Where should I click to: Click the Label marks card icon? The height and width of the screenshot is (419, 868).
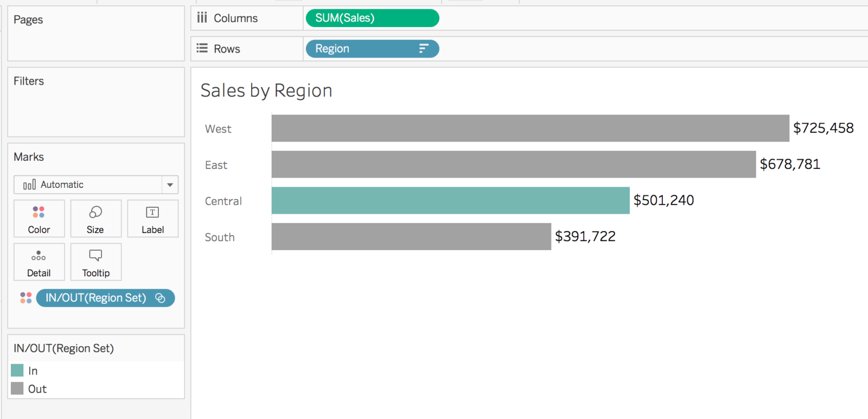click(x=152, y=212)
